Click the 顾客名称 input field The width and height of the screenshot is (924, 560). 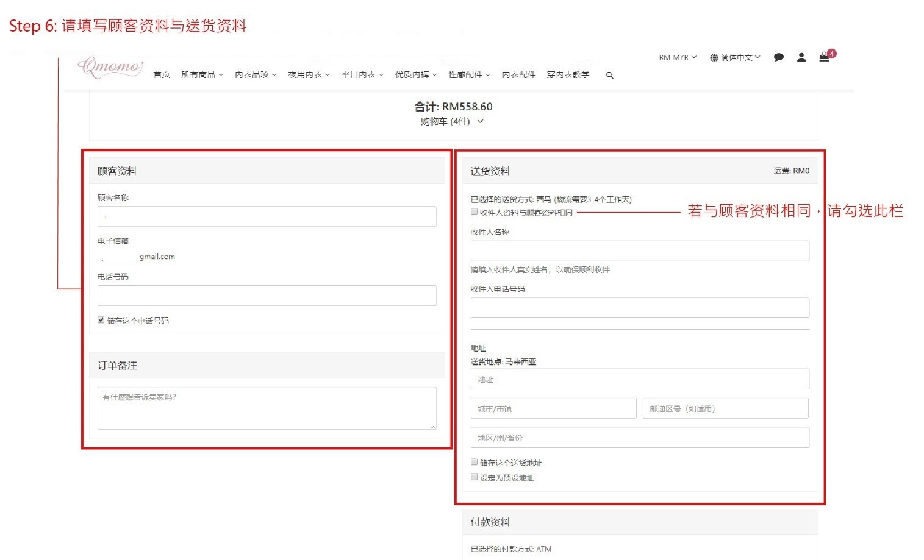coord(267,216)
